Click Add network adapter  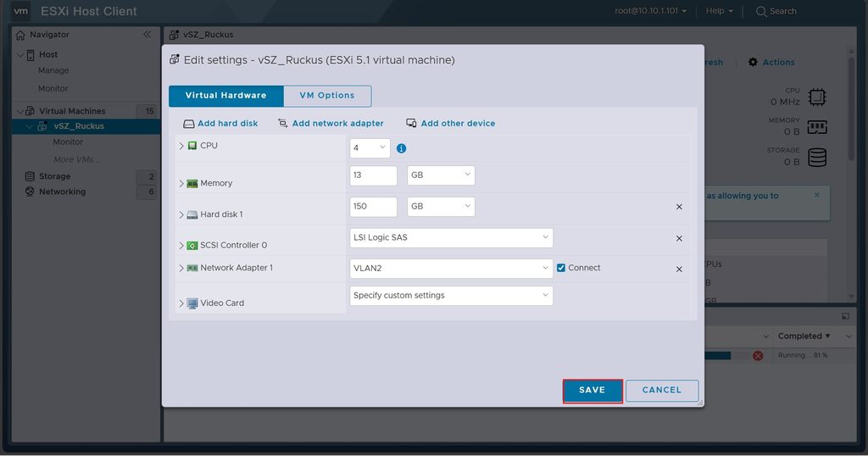coord(337,124)
